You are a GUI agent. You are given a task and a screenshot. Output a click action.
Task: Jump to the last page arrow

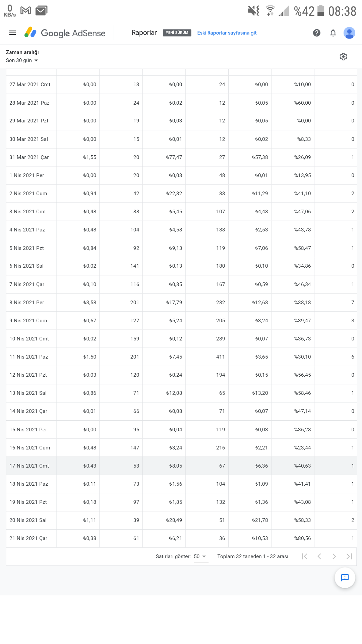[349, 556]
